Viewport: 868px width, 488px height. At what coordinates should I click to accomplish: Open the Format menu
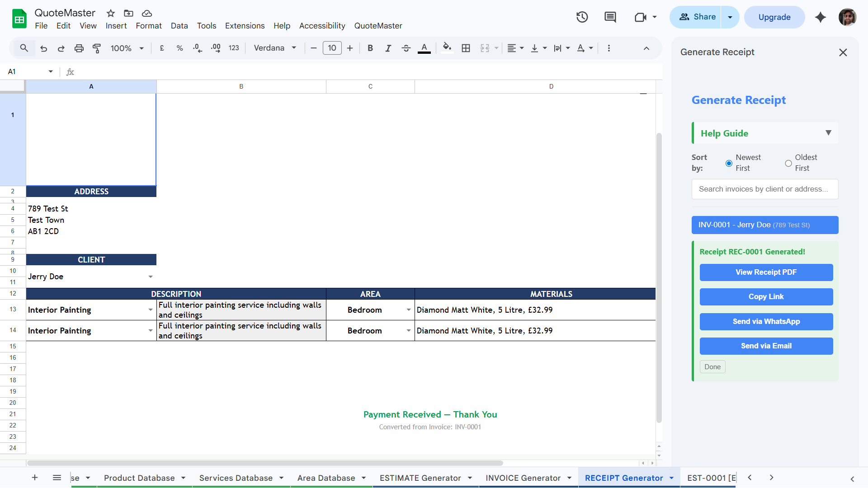[x=148, y=26]
